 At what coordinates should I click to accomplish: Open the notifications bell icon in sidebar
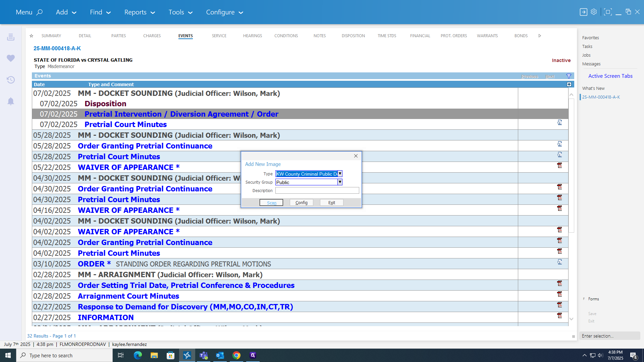pos(11,101)
